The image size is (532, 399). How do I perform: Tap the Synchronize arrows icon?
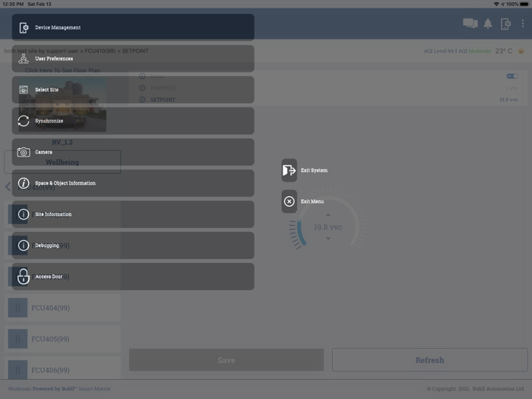[x=24, y=121]
